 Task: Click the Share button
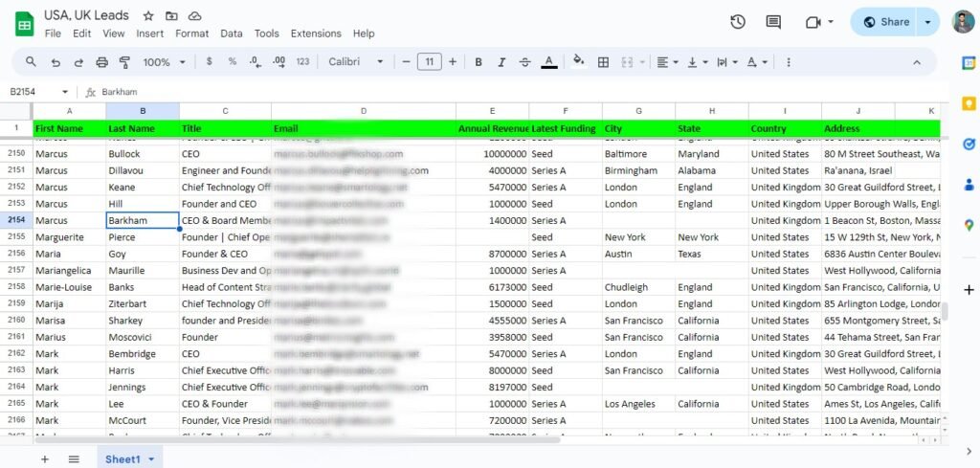coord(884,22)
